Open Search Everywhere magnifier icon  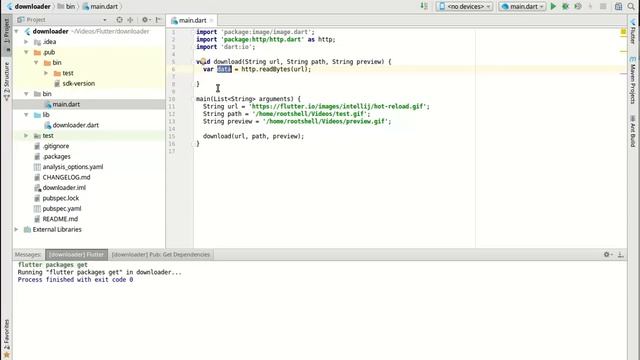[x=631, y=7]
